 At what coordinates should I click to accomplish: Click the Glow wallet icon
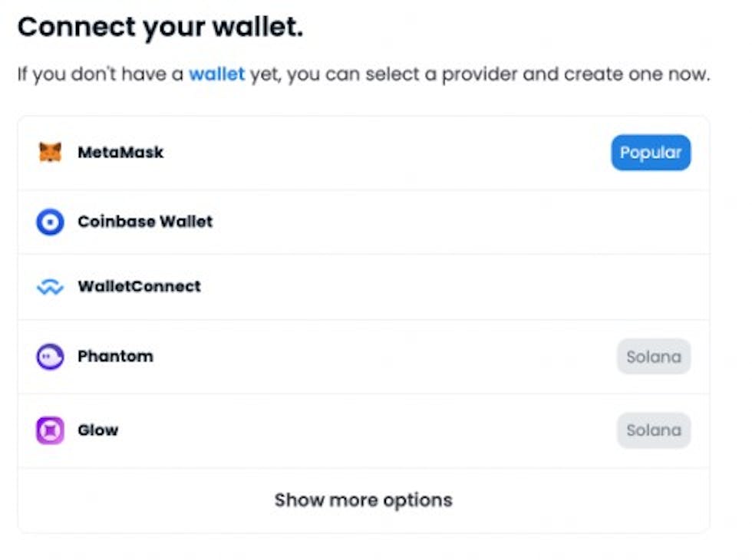click(49, 430)
